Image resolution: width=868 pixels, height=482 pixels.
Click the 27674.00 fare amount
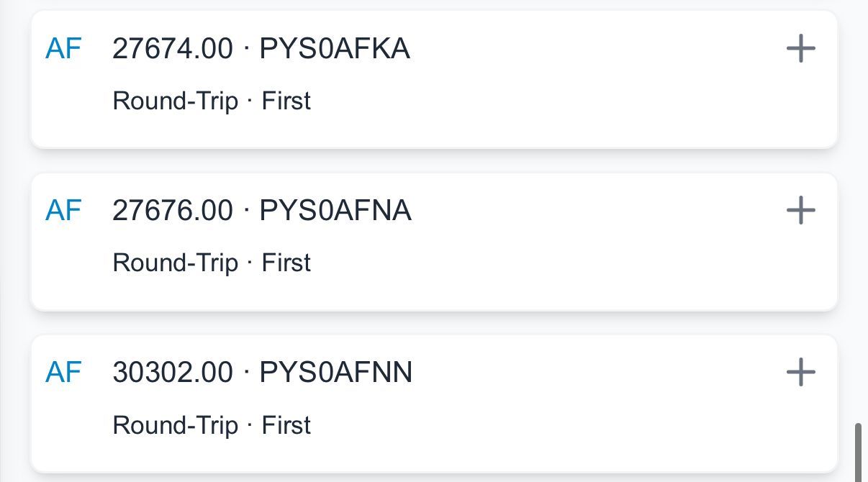[x=173, y=49]
